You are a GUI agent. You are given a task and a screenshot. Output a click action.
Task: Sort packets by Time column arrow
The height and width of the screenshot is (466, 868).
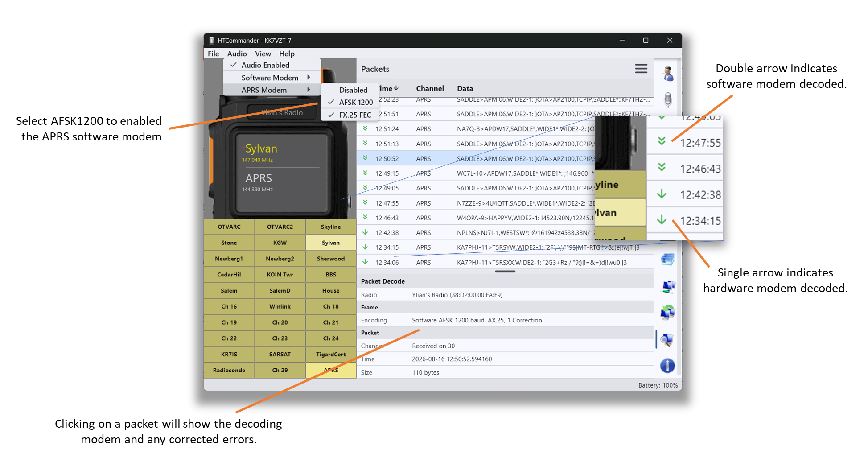[396, 88]
